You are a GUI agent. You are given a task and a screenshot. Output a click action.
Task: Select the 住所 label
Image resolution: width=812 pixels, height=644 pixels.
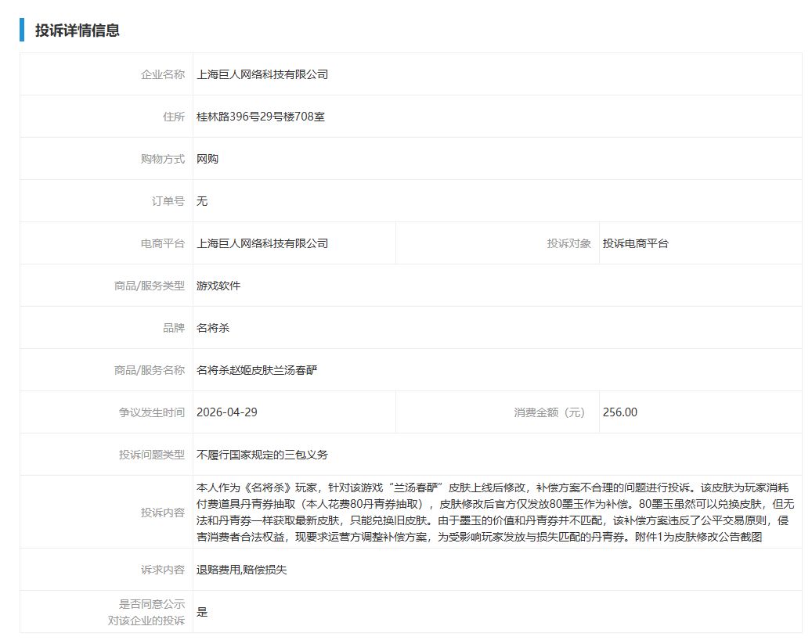pos(174,117)
